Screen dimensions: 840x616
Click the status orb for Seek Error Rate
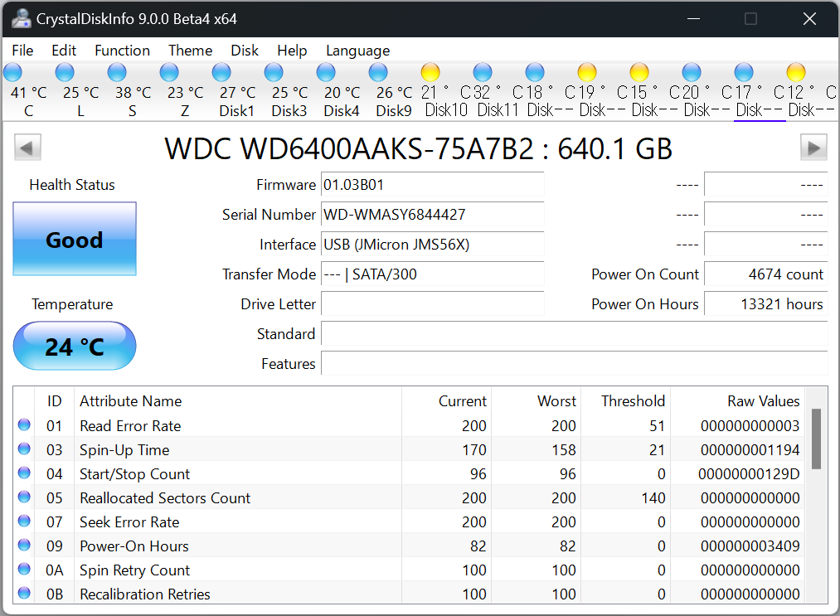point(24,521)
